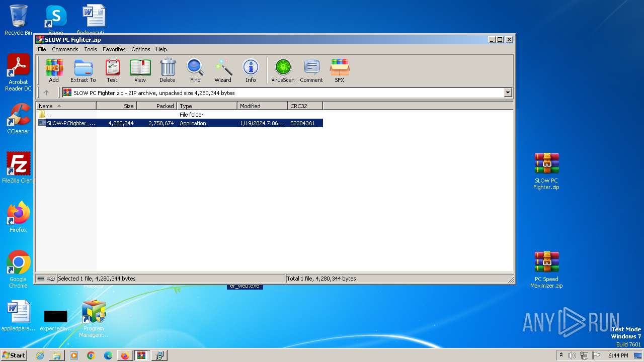Run VirusScan with the green bug icon

click(x=283, y=70)
